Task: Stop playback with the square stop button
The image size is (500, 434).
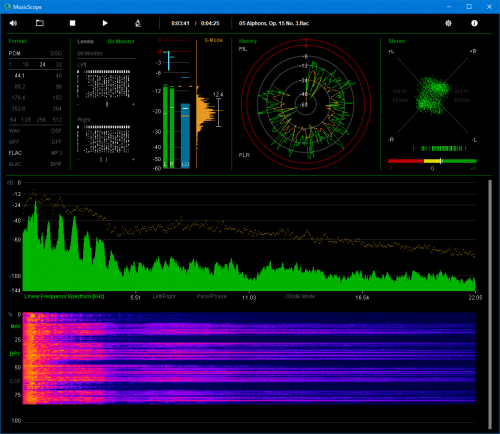Action: pos(72,23)
